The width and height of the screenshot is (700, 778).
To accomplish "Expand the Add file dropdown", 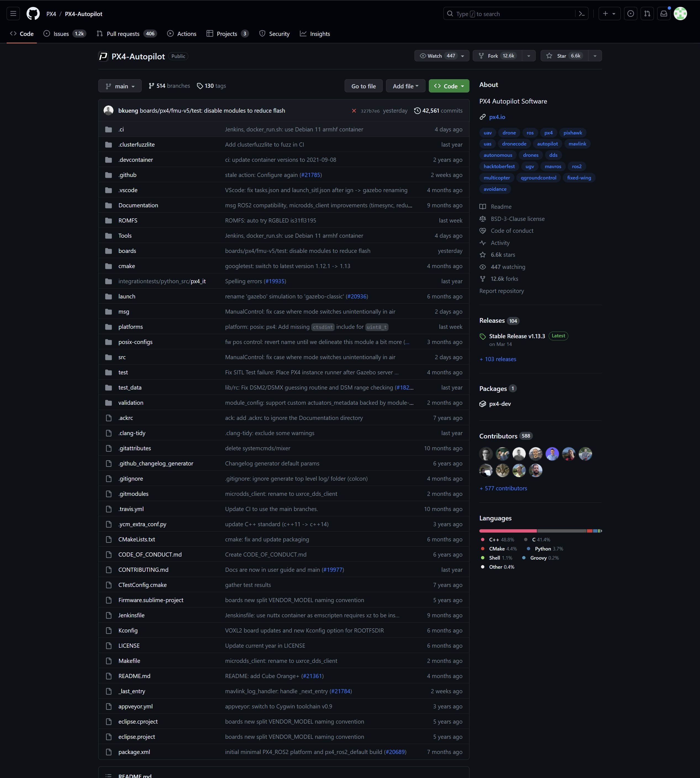I will [405, 86].
